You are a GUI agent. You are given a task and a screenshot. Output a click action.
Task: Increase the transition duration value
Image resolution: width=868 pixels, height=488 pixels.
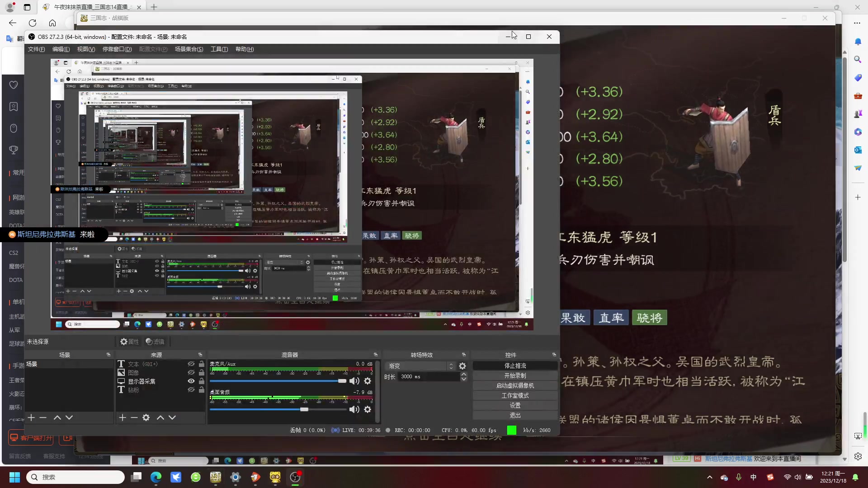(x=464, y=374)
